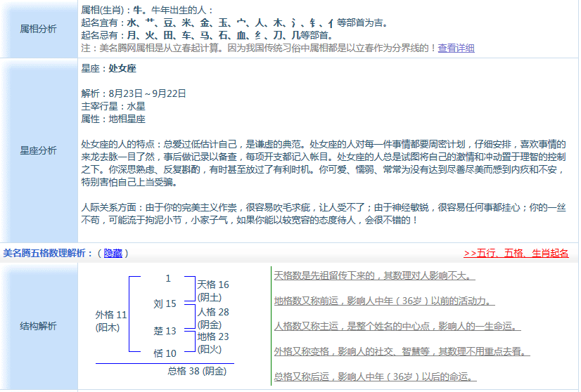Click the 结构解析 row header cell
Viewport: 581px width, 392px height.
pyautogui.click(x=39, y=326)
